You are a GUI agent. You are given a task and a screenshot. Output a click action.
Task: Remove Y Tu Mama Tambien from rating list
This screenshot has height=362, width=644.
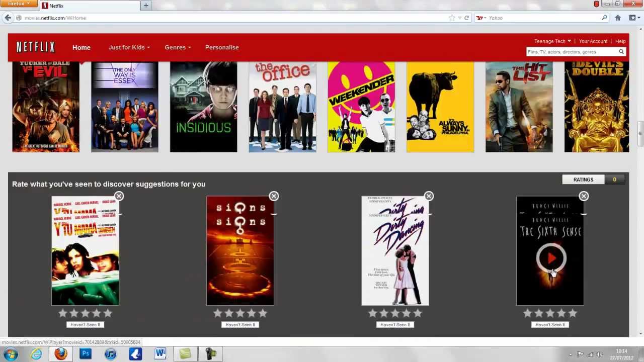click(x=119, y=196)
